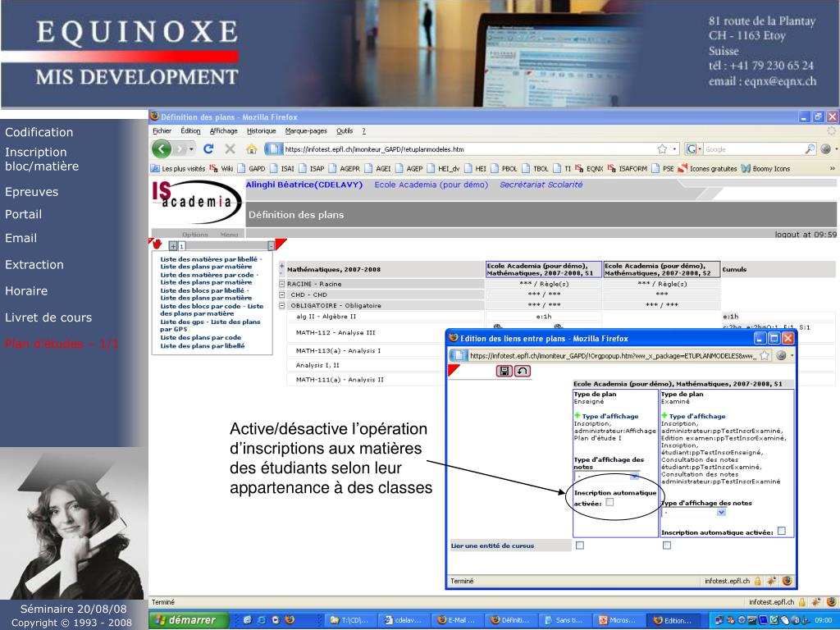This screenshot has width=840, height=630.
Task: Click the Google search magnifier icon
Action: coord(810,149)
